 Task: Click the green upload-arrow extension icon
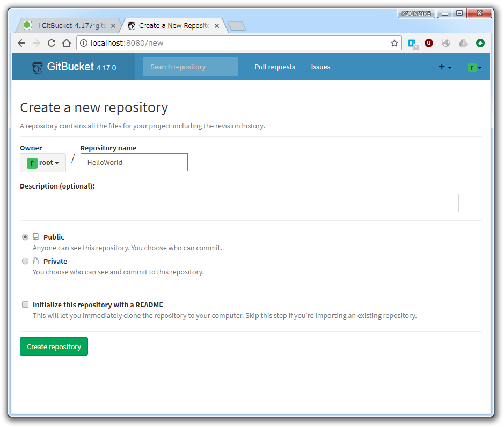click(480, 43)
